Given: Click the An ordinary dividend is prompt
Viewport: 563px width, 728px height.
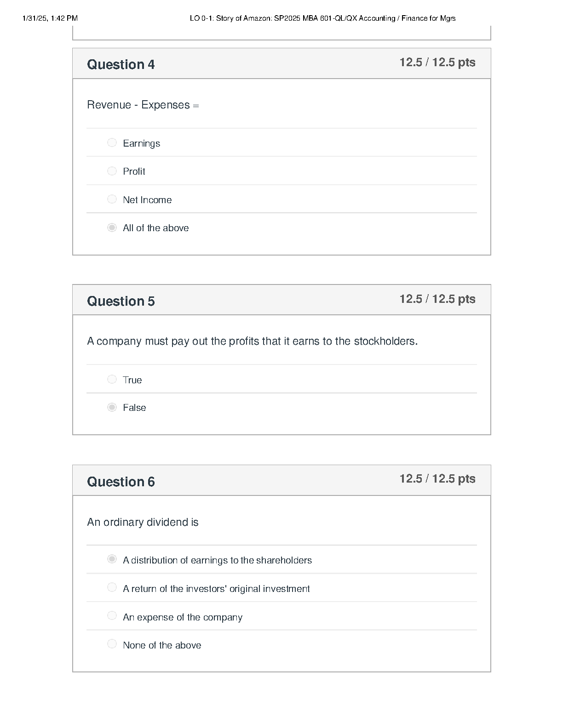Looking at the screenshot, I should pos(143,522).
